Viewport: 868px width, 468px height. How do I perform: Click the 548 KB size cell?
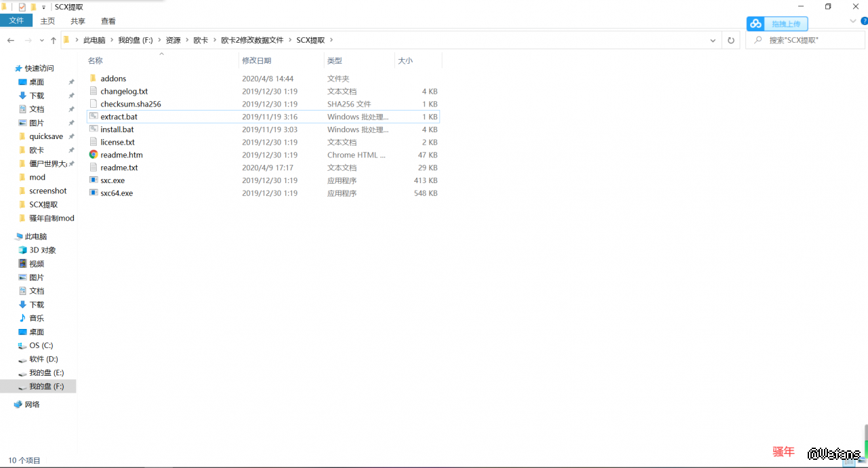[x=426, y=193]
